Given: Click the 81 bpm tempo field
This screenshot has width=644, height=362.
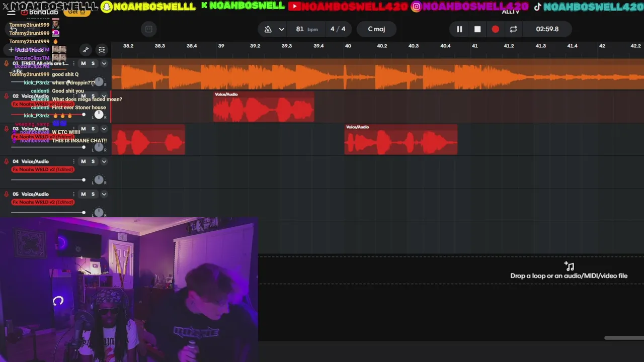Looking at the screenshot, I should 306,29.
